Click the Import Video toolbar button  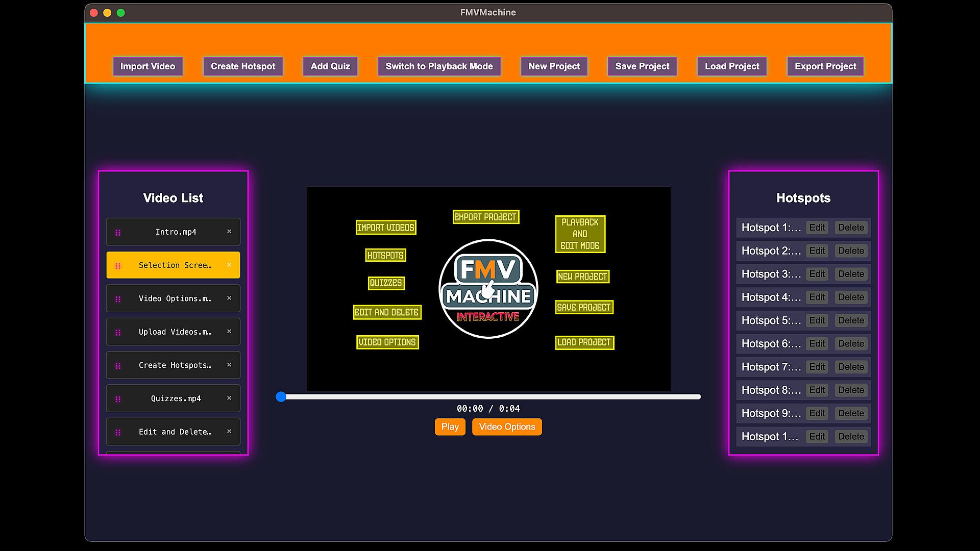(x=148, y=66)
